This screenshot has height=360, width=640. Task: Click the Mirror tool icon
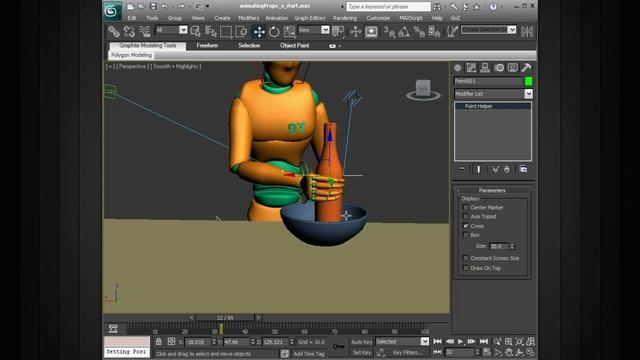[x=527, y=31]
